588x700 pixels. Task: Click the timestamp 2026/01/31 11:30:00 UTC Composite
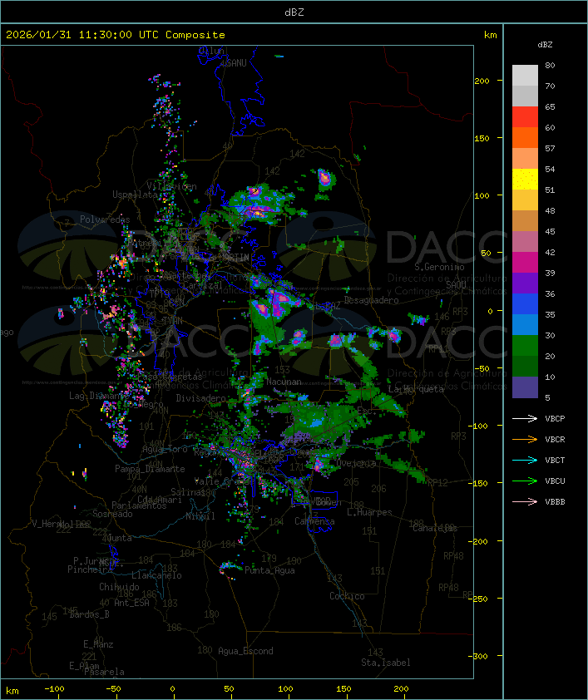coord(116,35)
